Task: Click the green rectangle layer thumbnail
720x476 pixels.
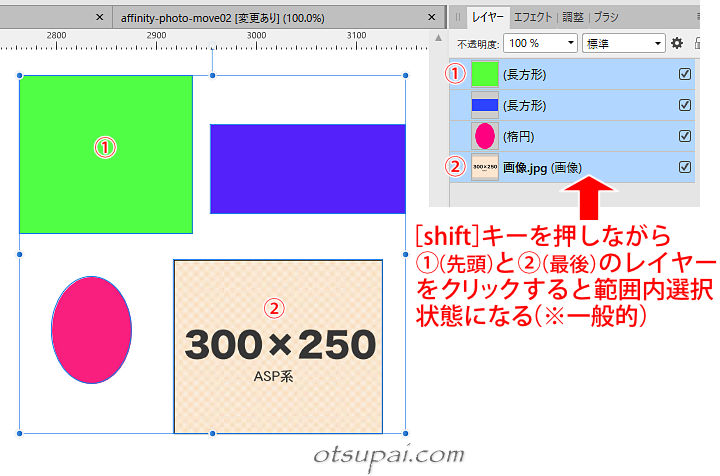Action: 485,74
